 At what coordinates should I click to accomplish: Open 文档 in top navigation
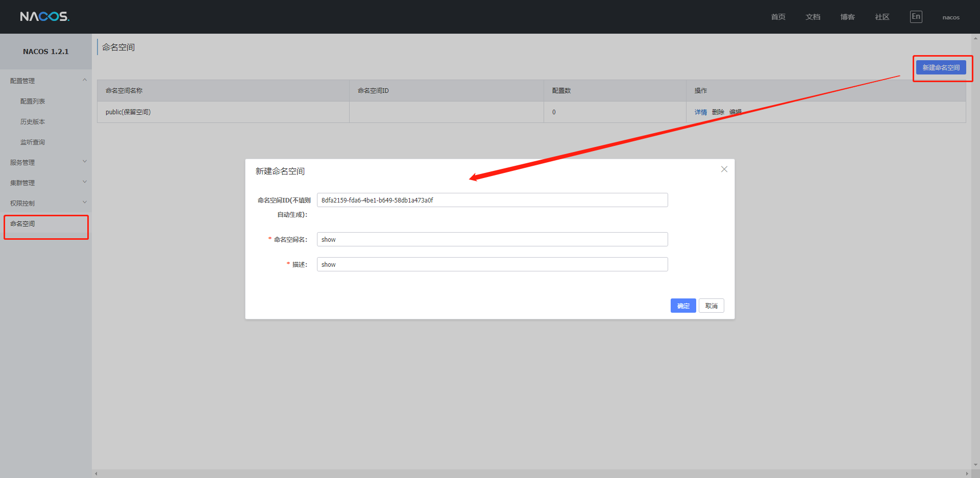point(813,17)
